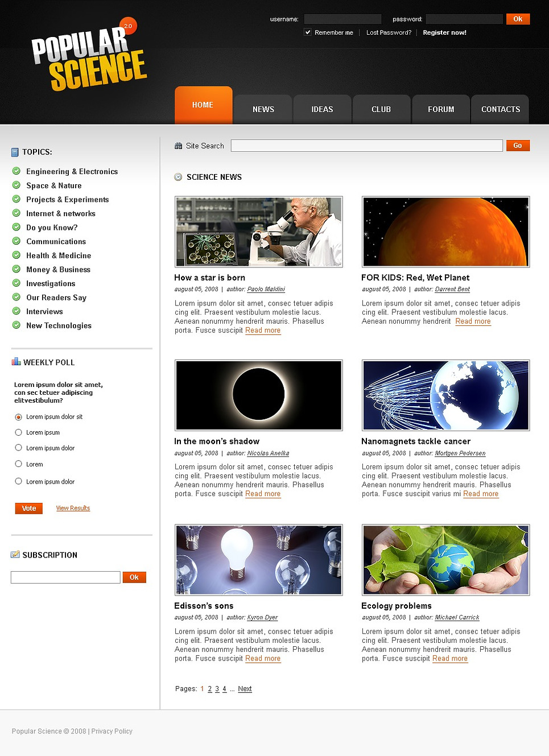The image size is (549, 756).
Task: Click the Weekly Poll chart icon
Action: click(16, 362)
